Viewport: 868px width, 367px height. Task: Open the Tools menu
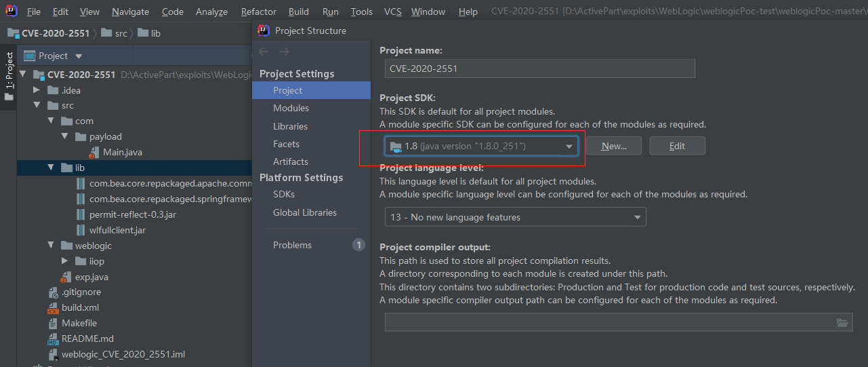(362, 12)
